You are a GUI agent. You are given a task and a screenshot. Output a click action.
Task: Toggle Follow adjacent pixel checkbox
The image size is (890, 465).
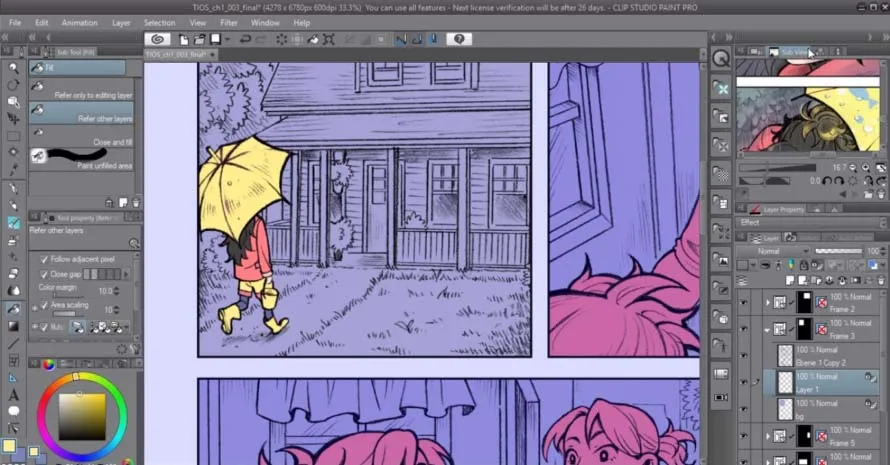[x=44, y=259]
